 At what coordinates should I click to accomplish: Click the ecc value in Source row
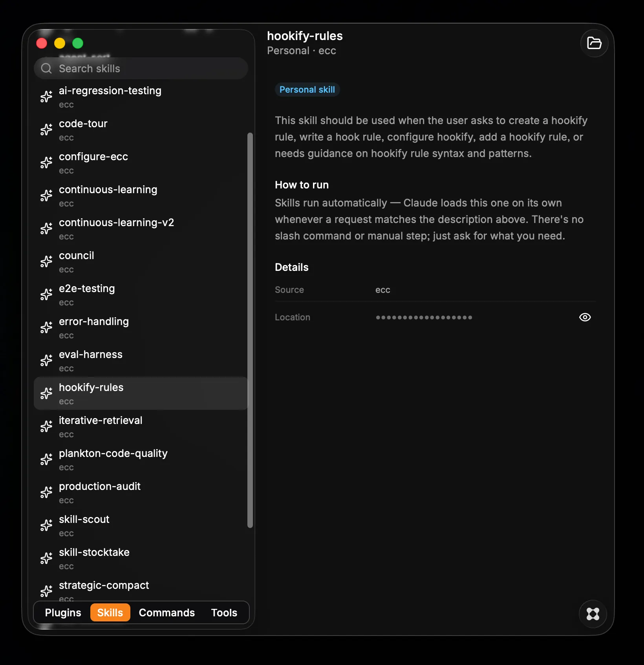[x=383, y=290]
